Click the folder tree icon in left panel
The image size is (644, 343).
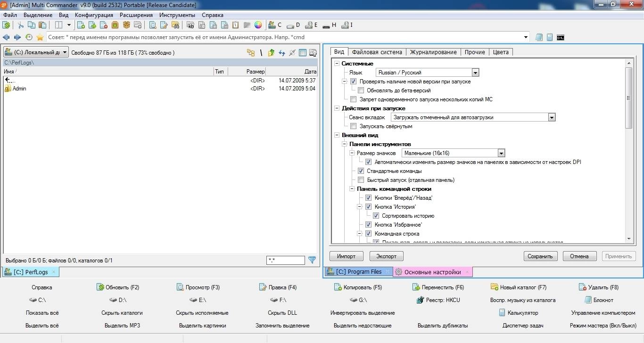pos(251,53)
